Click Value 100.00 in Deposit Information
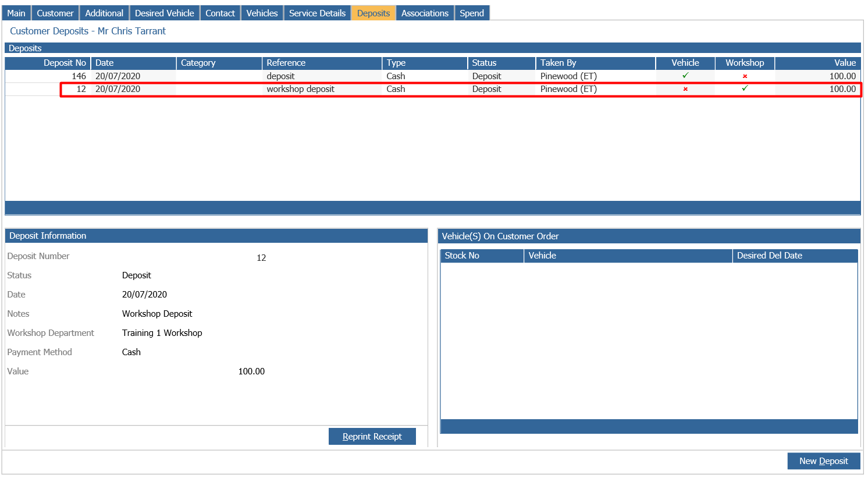 [251, 371]
